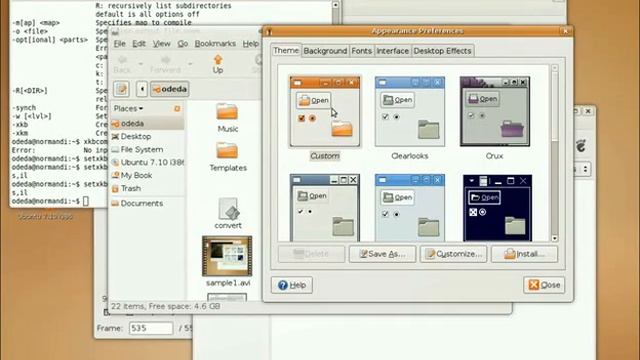Image resolution: width=640 pixels, height=360 pixels.
Task: Select the sample1.avi video thumbnail
Action: point(227,256)
